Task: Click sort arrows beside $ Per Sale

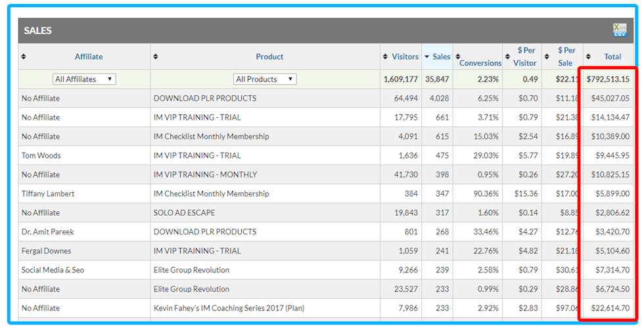Action: [x=547, y=57]
